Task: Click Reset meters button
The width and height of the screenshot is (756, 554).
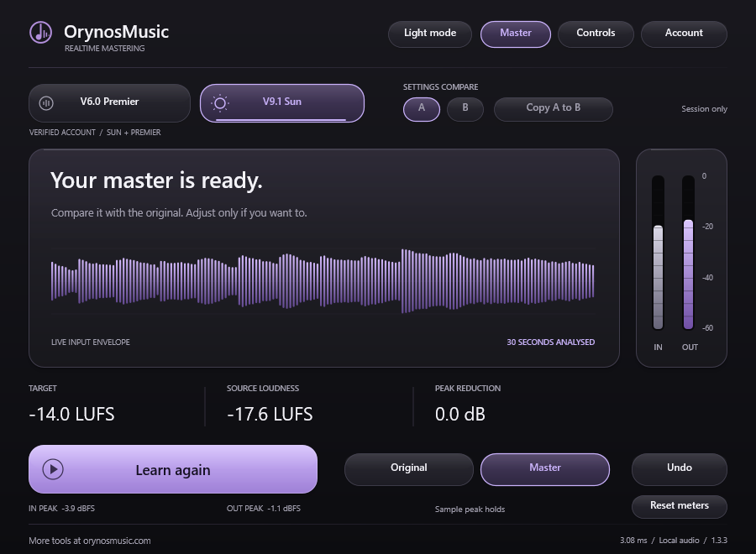Action: point(680,506)
